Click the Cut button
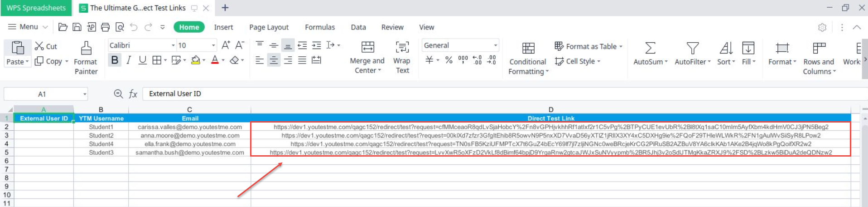 click(x=46, y=46)
